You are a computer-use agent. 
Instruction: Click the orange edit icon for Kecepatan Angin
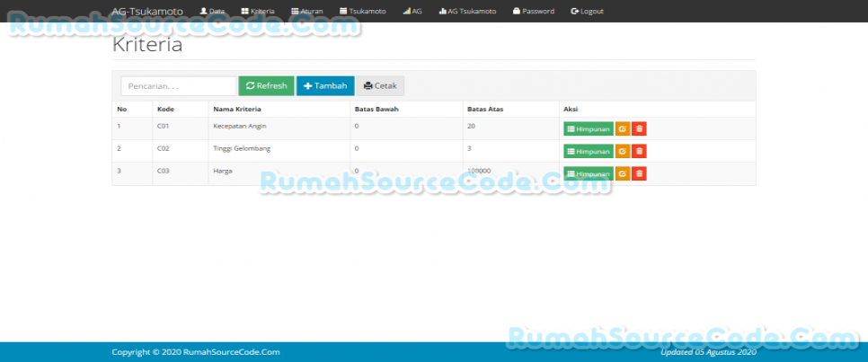point(623,128)
